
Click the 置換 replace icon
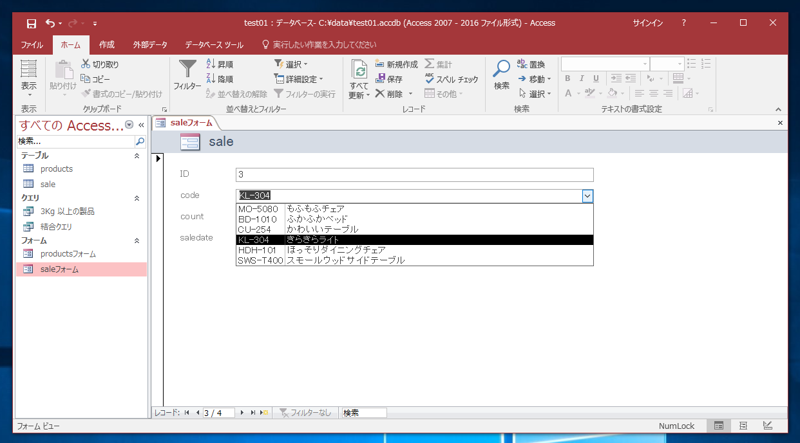(x=522, y=64)
